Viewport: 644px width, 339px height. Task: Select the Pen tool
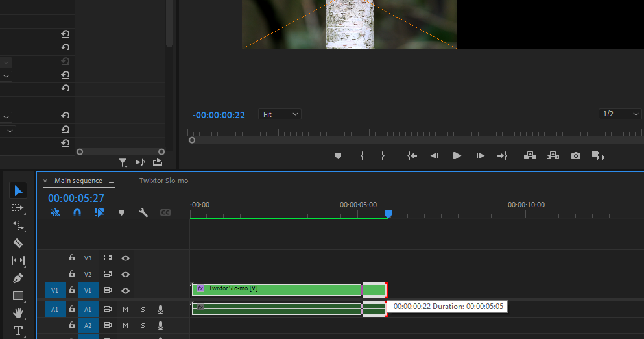18,278
